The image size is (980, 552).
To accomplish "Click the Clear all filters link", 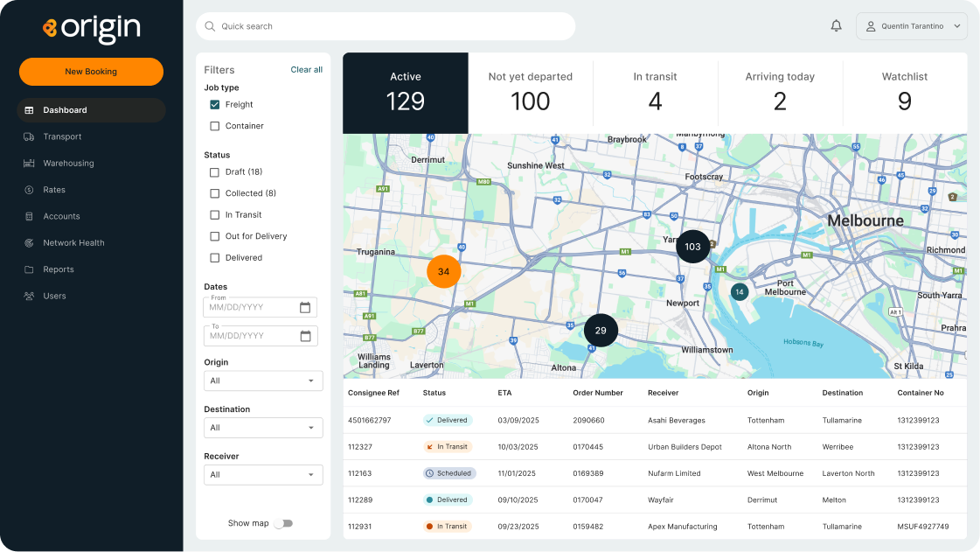I will (x=306, y=69).
